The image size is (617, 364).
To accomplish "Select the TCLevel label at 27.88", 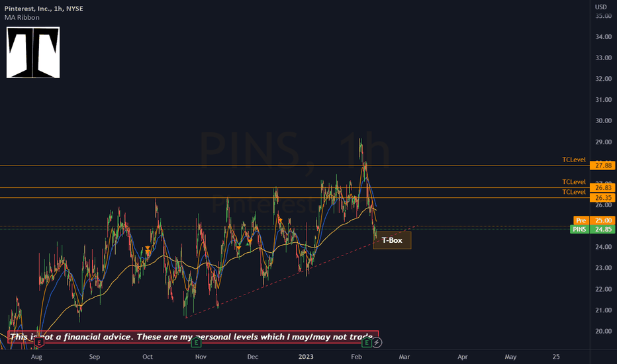I will click(x=574, y=159).
